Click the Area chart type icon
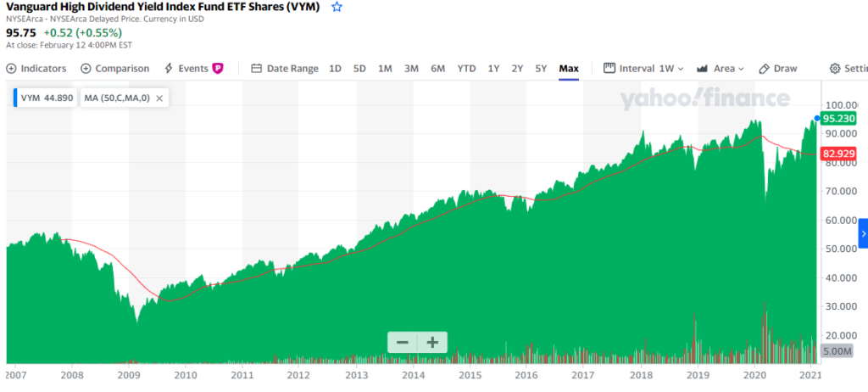 click(703, 69)
